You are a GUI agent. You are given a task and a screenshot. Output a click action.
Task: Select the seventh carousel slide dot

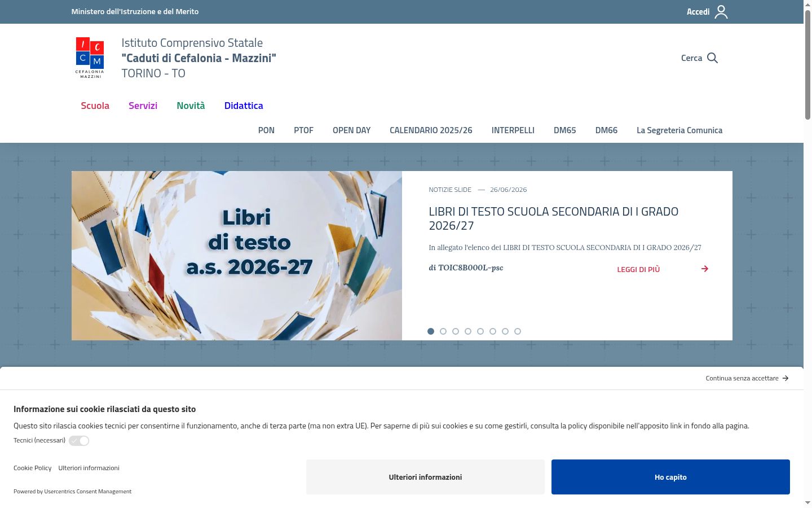(x=505, y=331)
